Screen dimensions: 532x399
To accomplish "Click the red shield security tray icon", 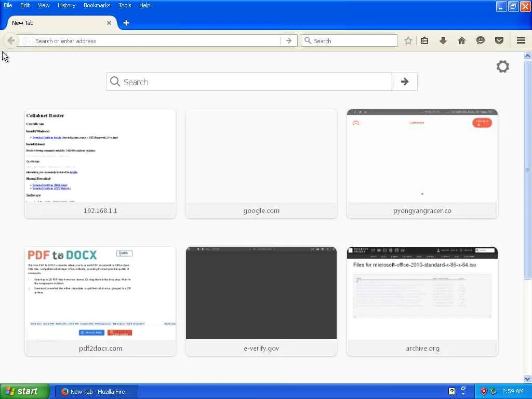I will [x=484, y=392].
